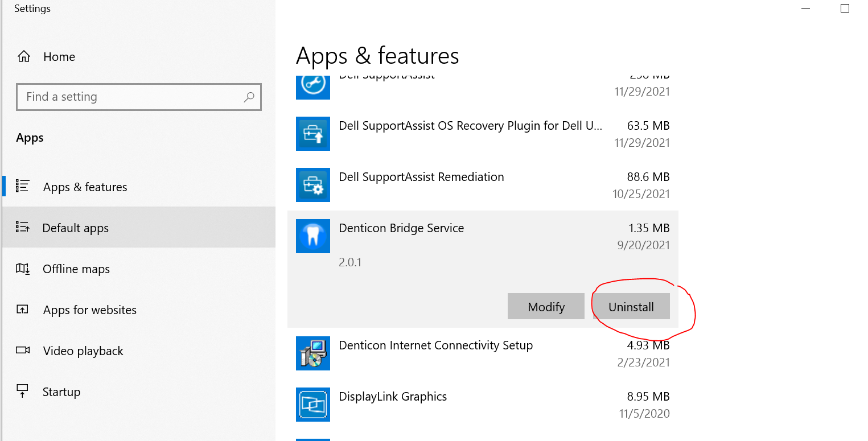868x441 pixels.
Task: Click the Video playback camera icon
Action: (x=23, y=351)
